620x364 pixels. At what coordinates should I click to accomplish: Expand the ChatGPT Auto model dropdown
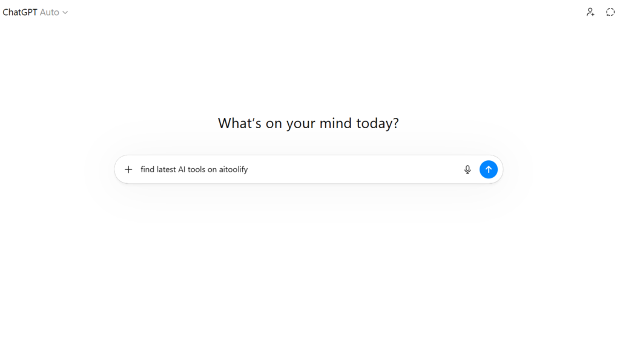pos(35,12)
